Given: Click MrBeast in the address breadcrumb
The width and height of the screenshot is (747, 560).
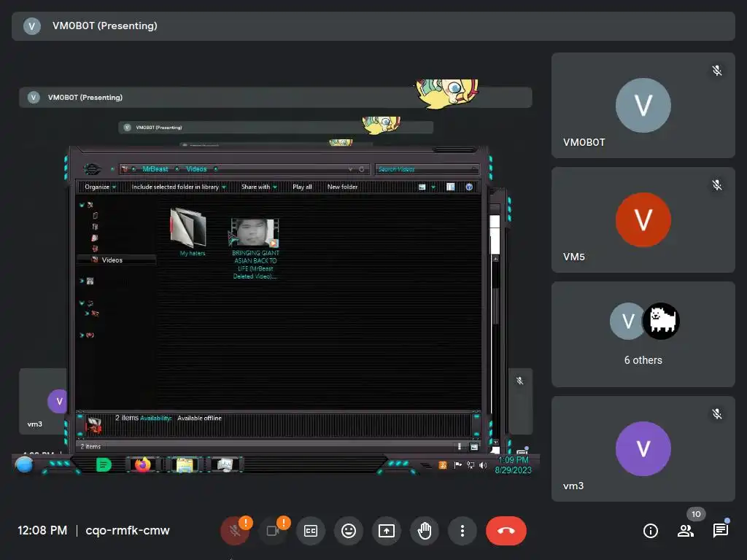Looking at the screenshot, I should (x=155, y=169).
